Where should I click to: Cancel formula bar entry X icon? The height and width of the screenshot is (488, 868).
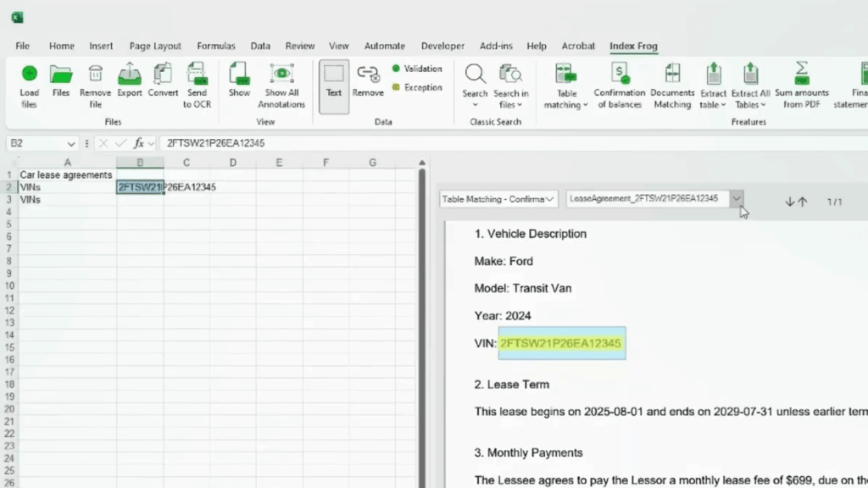103,143
